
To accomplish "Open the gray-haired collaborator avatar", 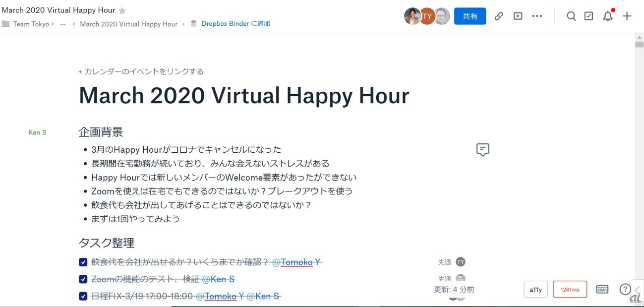I will click(x=442, y=16).
